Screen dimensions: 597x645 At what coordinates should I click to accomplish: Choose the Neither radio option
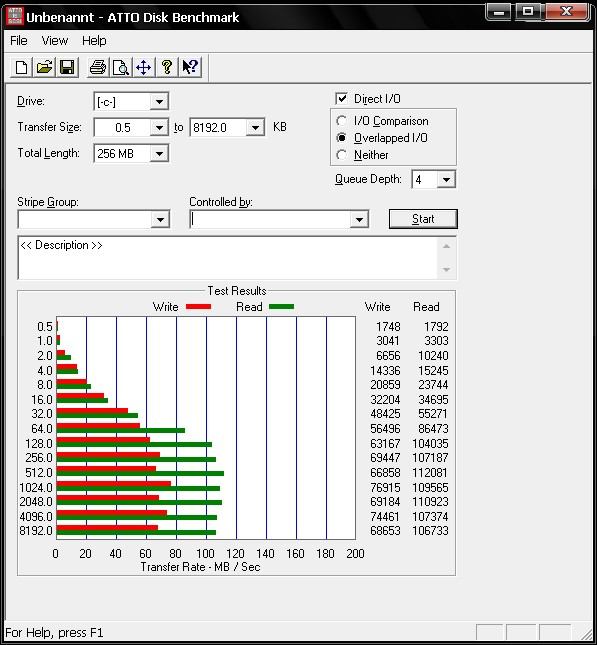pyautogui.click(x=341, y=155)
